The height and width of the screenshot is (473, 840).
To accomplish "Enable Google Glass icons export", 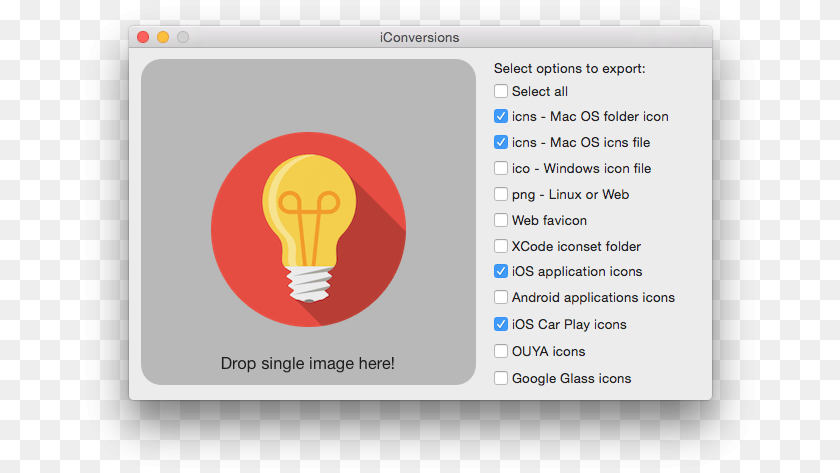I will coord(500,378).
